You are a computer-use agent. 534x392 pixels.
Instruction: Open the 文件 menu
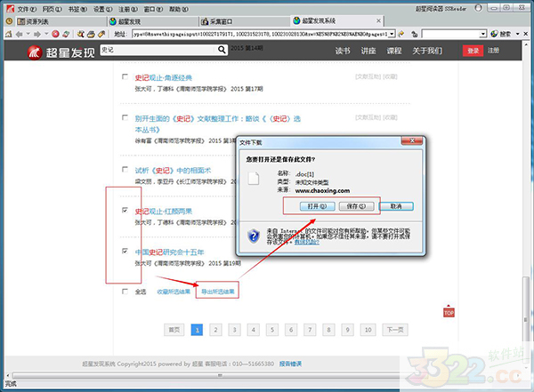click(27, 9)
